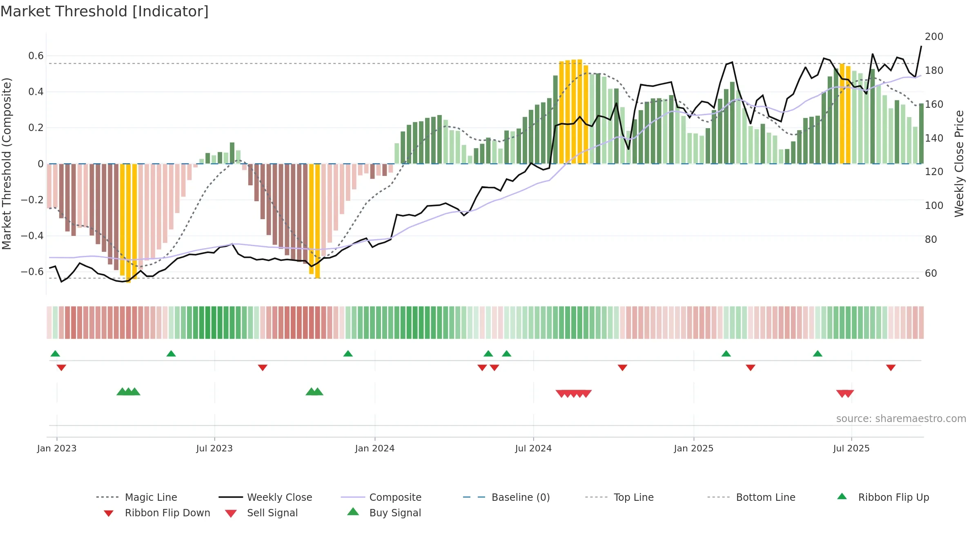Toggle the Bottom Line legend entry
This screenshot has width=980, height=551.
[751, 497]
